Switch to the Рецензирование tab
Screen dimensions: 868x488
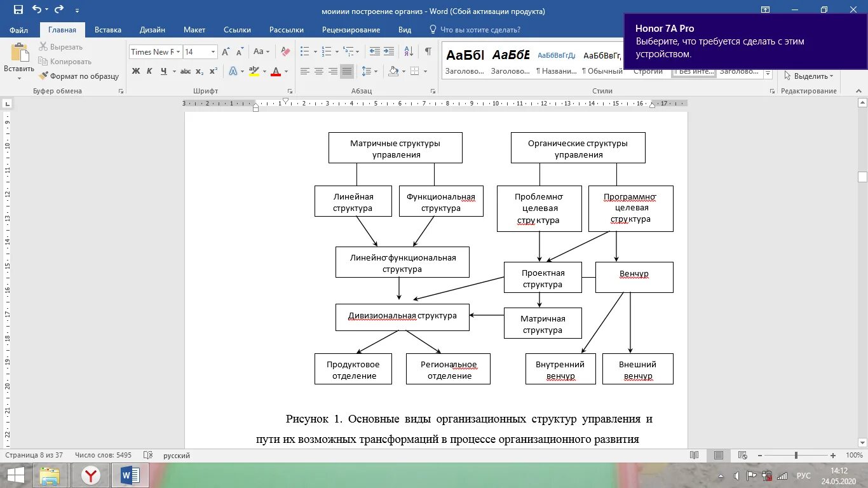[351, 30]
